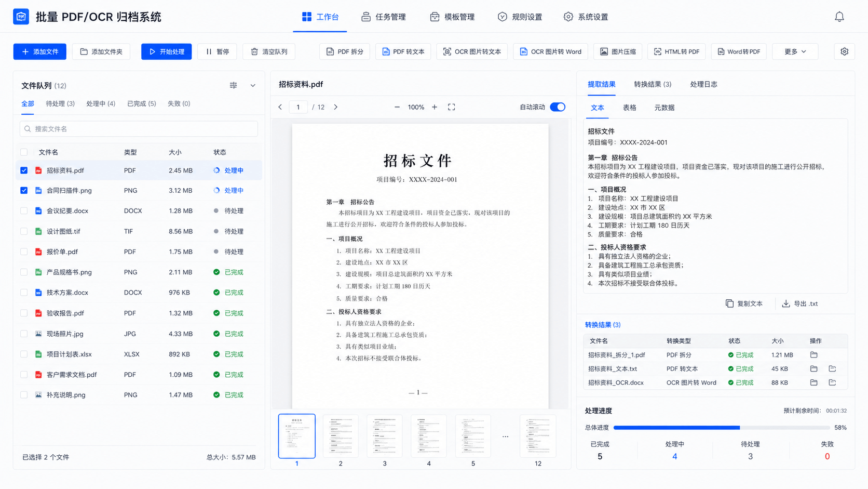Image resolution: width=868 pixels, height=489 pixels.
Task: Show 表格 extraction sub-tab
Action: [629, 108]
